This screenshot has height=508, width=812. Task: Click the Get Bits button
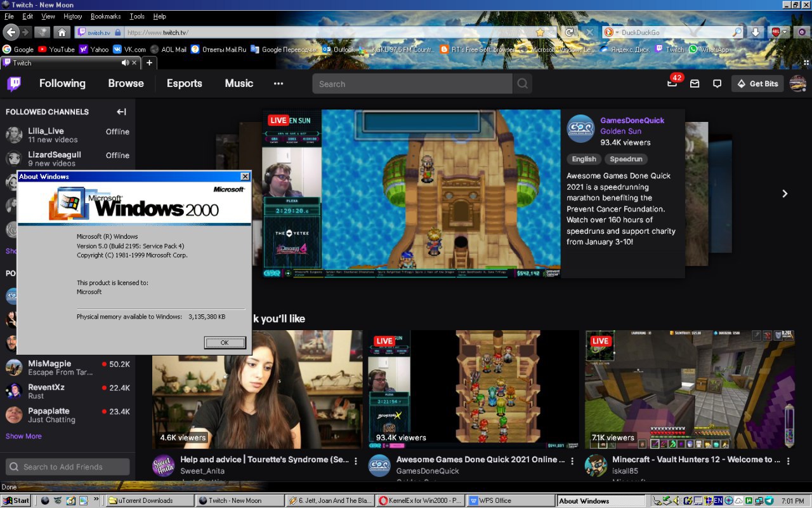[757, 84]
